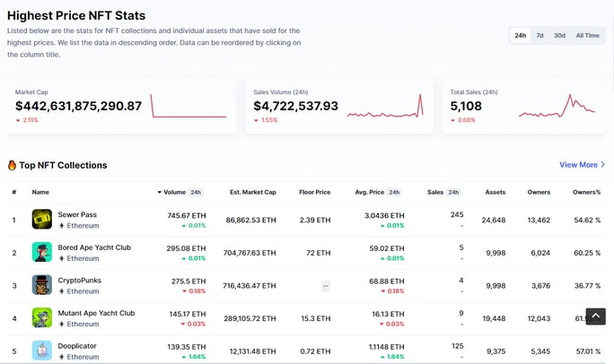Open the Bored Ape Yacht Club name link

coord(94,247)
